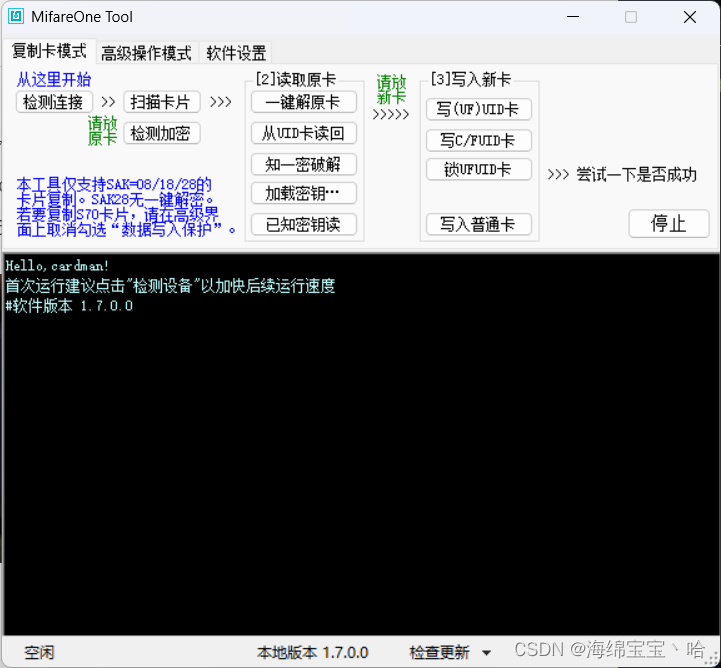Click the 扫描卡片 button
This screenshot has height=668, width=721.
(161, 102)
